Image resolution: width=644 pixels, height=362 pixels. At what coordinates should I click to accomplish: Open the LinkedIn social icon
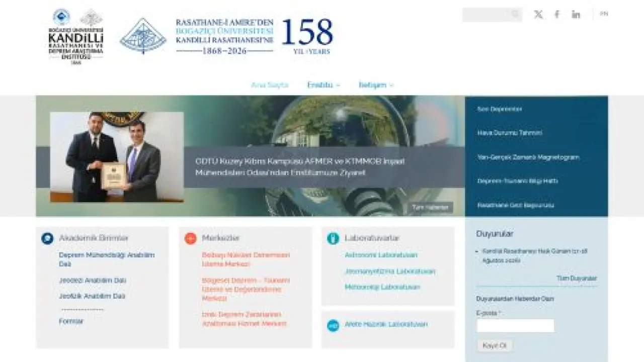[576, 15]
